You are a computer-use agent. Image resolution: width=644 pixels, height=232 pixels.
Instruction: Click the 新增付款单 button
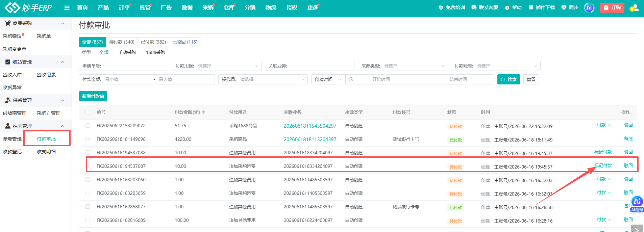click(x=93, y=96)
